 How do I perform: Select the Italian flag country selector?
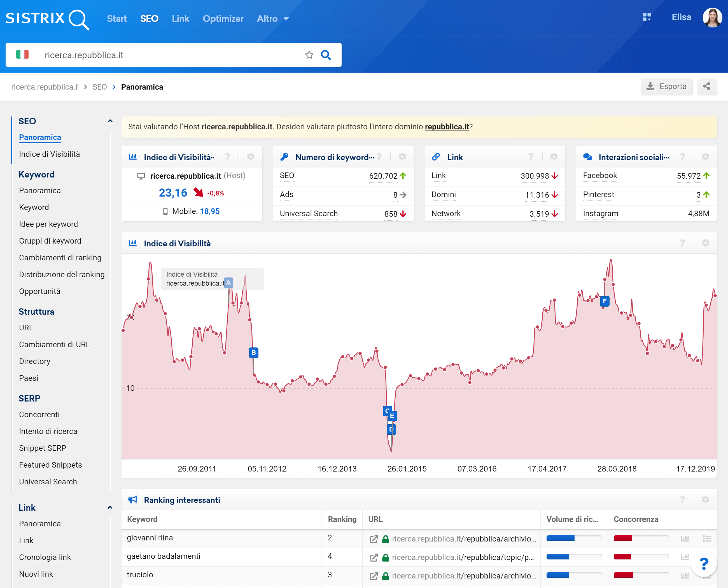22,55
